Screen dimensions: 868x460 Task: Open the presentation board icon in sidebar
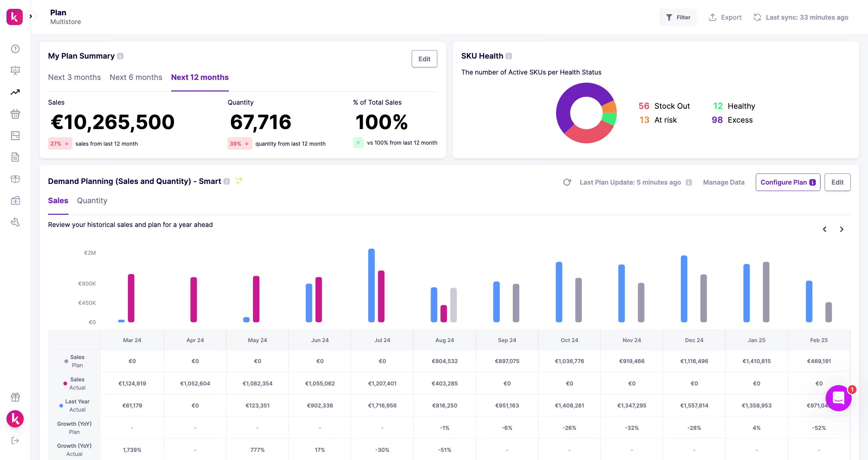click(15, 70)
